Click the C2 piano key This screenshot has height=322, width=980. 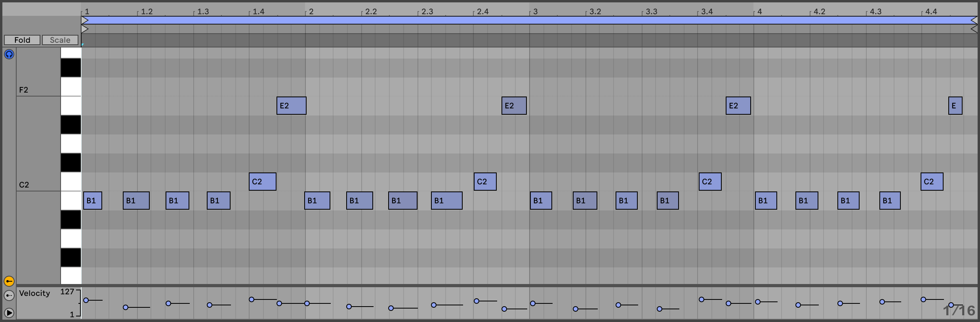click(x=71, y=182)
